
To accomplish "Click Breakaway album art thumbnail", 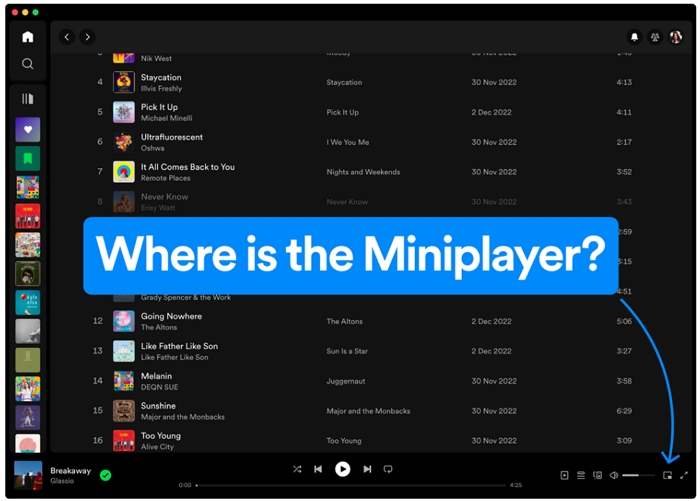I will pyautogui.click(x=28, y=476).
